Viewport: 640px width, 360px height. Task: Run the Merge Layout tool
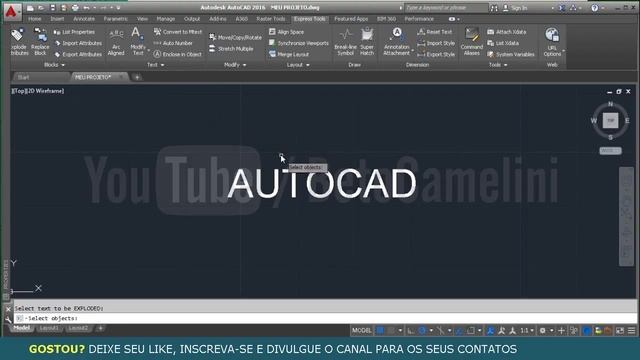(289, 54)
